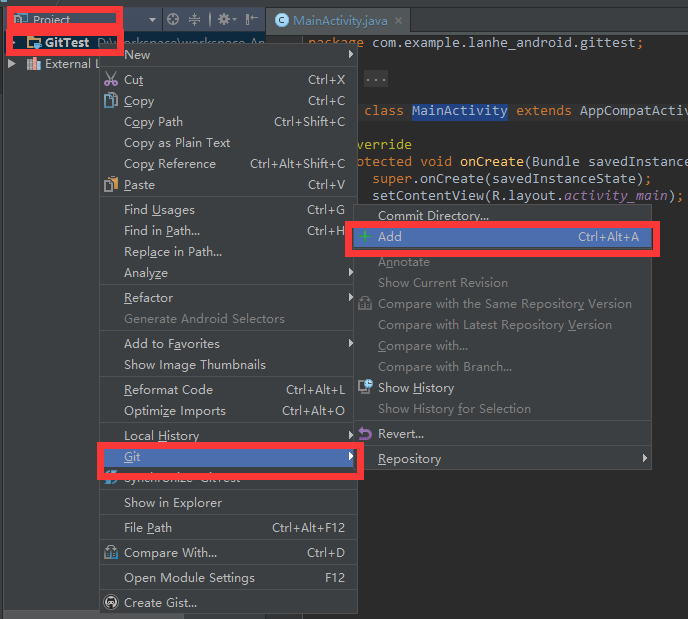Open the Git submenu entry

pos(229,457)
